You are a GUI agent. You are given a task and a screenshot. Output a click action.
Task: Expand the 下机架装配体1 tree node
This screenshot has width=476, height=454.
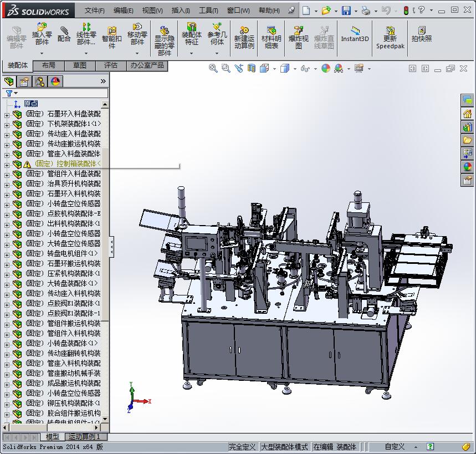(x=7, y=124)
